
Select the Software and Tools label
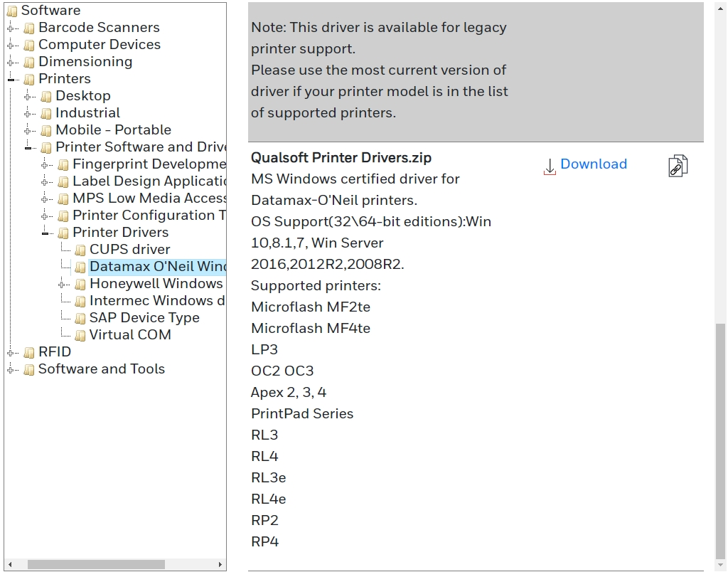tap(101, 369)
